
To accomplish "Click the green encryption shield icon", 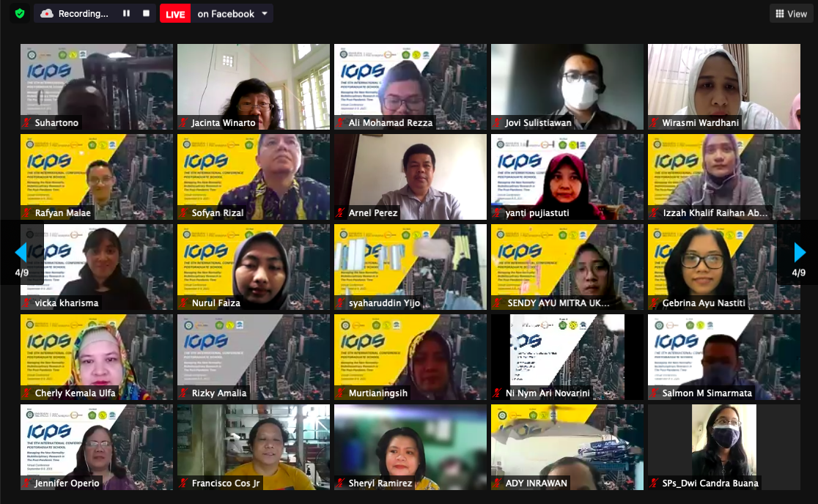I will click(x=19, y=13).
